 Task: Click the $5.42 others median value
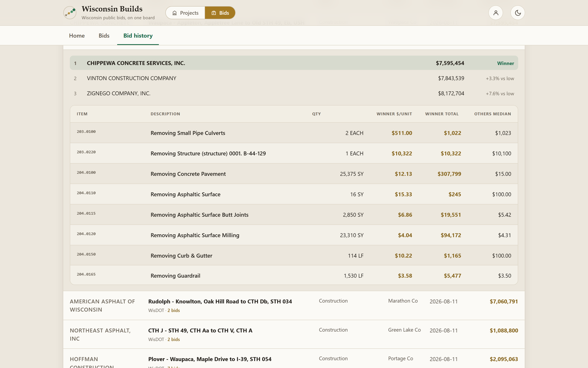505,215
